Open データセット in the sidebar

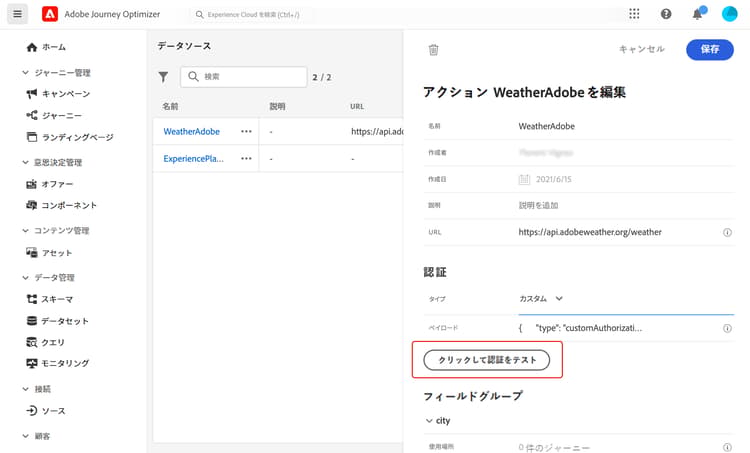[65, 320]
